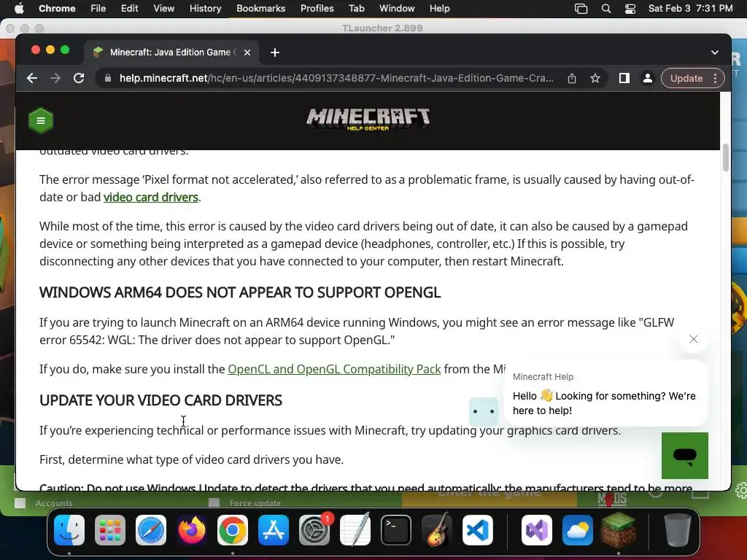The height and width of the screenshot is (560, 747).
Task: Open the OpenCL and OpenGL Compatibility Pack link
Action: pos(334,369)
